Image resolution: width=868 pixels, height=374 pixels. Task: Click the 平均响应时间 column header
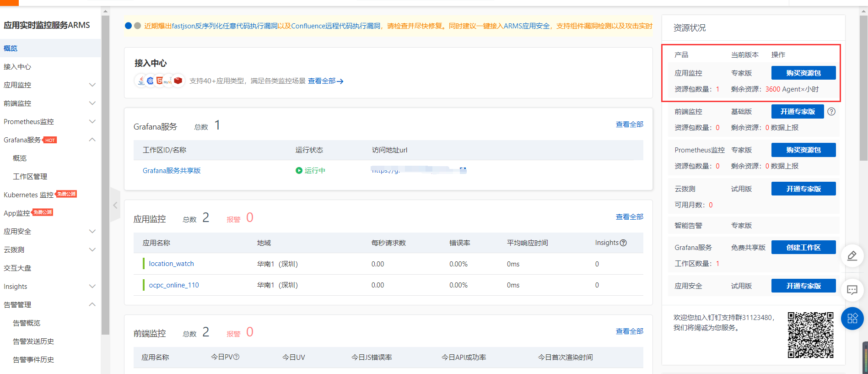tap(528, 243)
